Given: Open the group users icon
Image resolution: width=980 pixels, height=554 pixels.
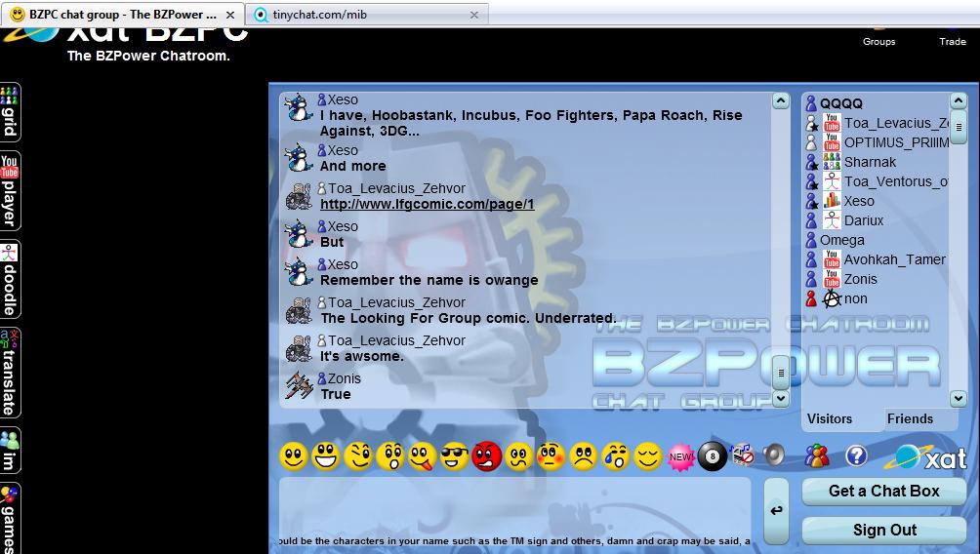Looking at the screenshot, I should [x=816, y=455].
